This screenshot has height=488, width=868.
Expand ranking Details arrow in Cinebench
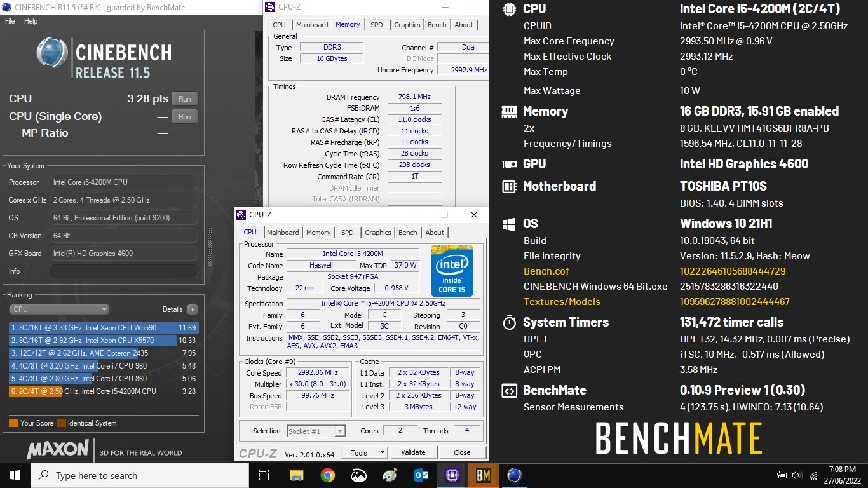point(192,309)
